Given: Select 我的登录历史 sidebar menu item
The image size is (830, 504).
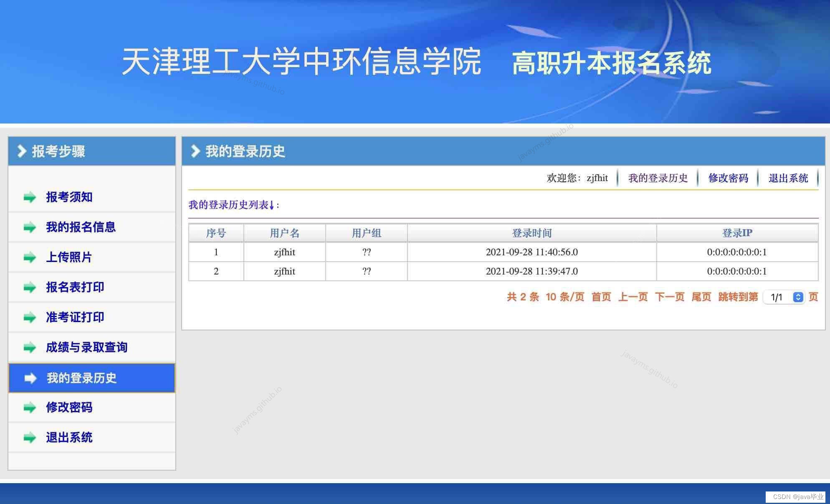Looking at the screenshot, I should (x=81, y=378).
